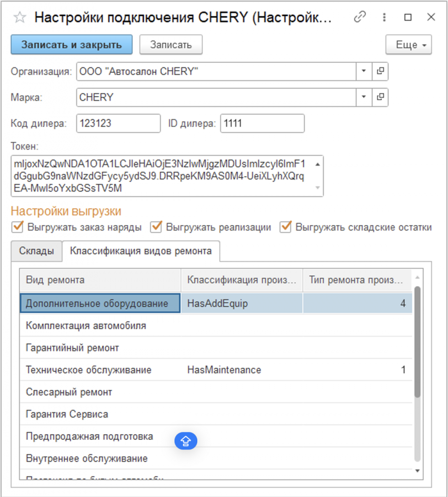Image resolution: width=448 pixels, height=497 pixels.
Task: Close the CHERY settings window
Action: click(x=431, y=17)
